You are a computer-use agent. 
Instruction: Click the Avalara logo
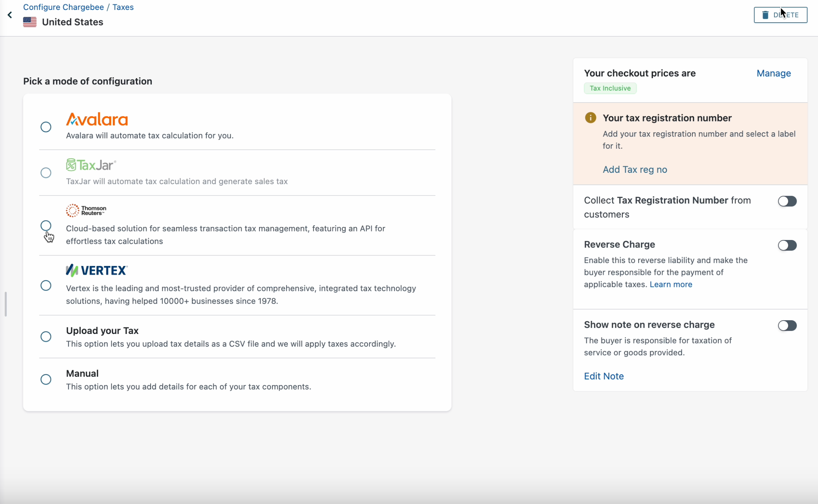click(97, 119)
